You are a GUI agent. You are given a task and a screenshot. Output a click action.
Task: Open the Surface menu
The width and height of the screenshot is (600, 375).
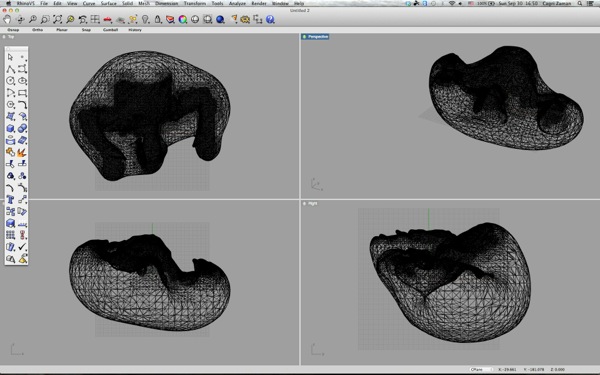[109, 3]
